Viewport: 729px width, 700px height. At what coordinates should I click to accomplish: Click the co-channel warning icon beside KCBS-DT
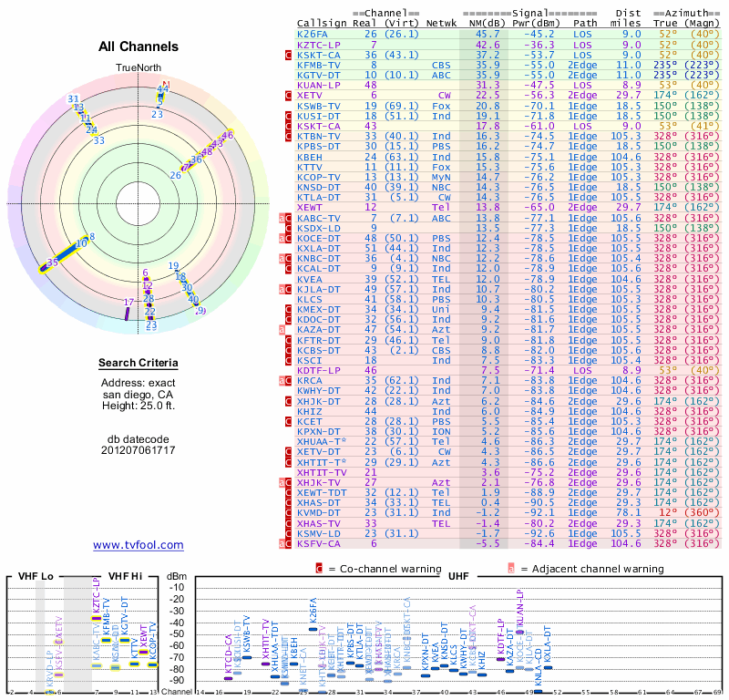[x=288, y=350]
